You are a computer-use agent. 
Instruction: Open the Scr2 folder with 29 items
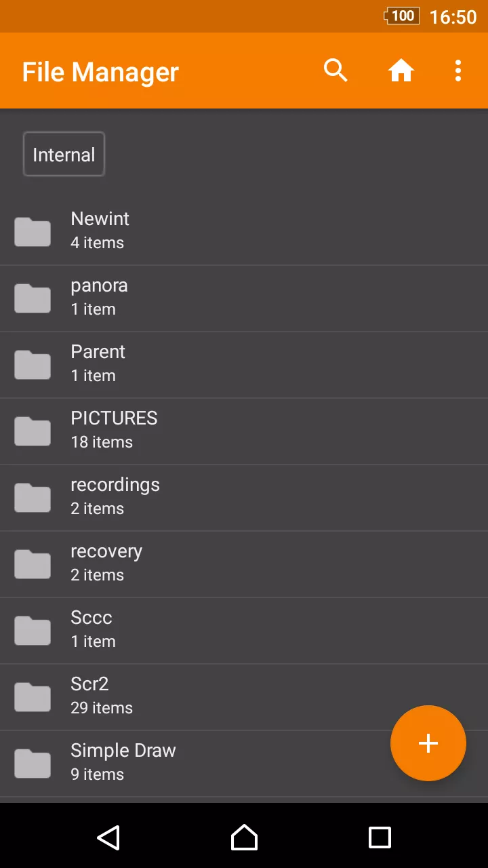(244, 697)
